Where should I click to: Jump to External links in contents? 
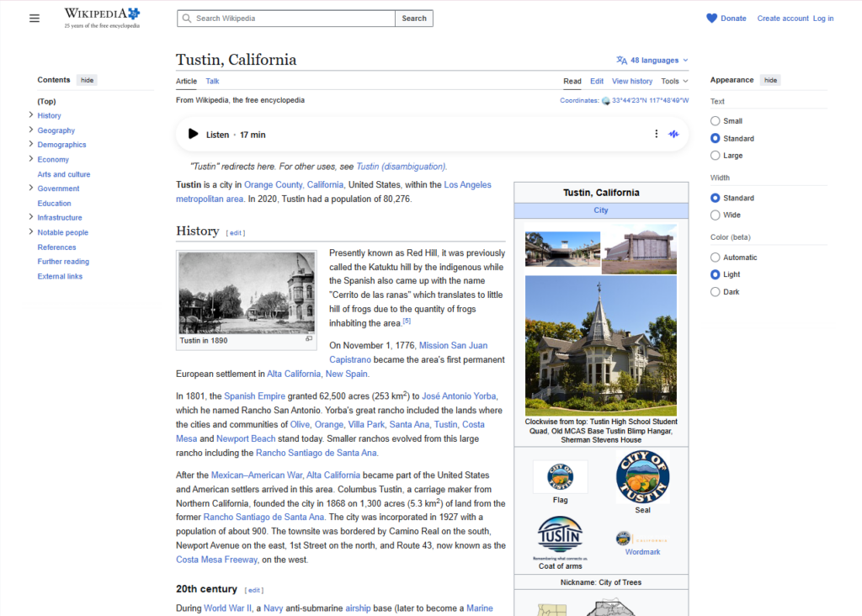[x=60, y=276]
